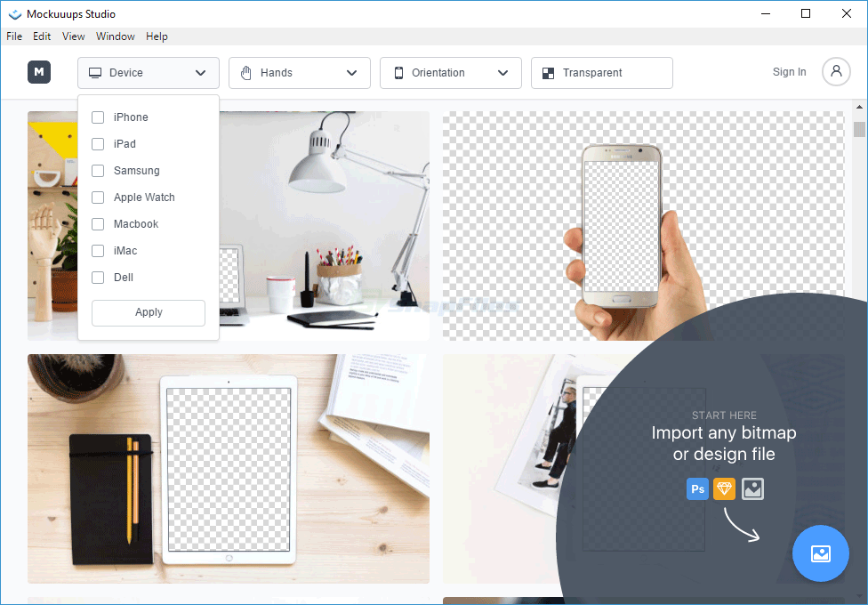The height and width of the screenshot is (605, 868).
Task: Click the Sketch diamond file icon
Action: (724, 489)
